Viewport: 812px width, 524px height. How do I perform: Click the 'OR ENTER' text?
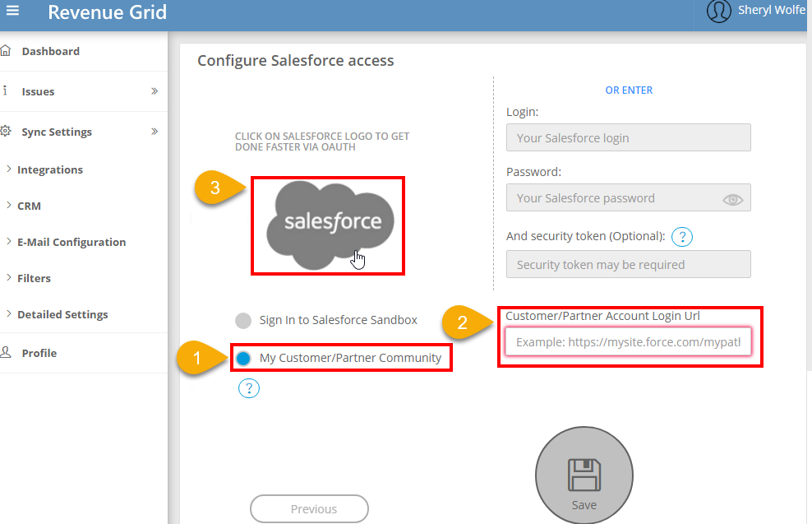click(x=629, y=90)
